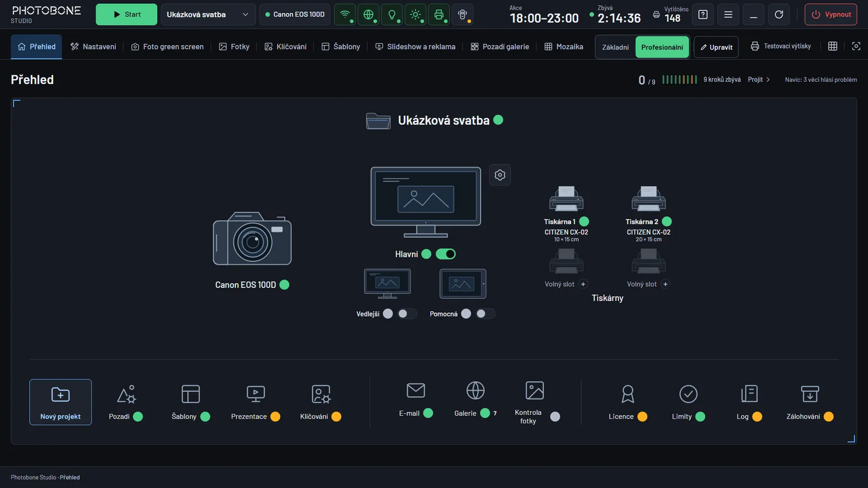Add printer to the second Volný slot plus
The width and height of the screenshot is (868, 488).
(x=666, y=284)
